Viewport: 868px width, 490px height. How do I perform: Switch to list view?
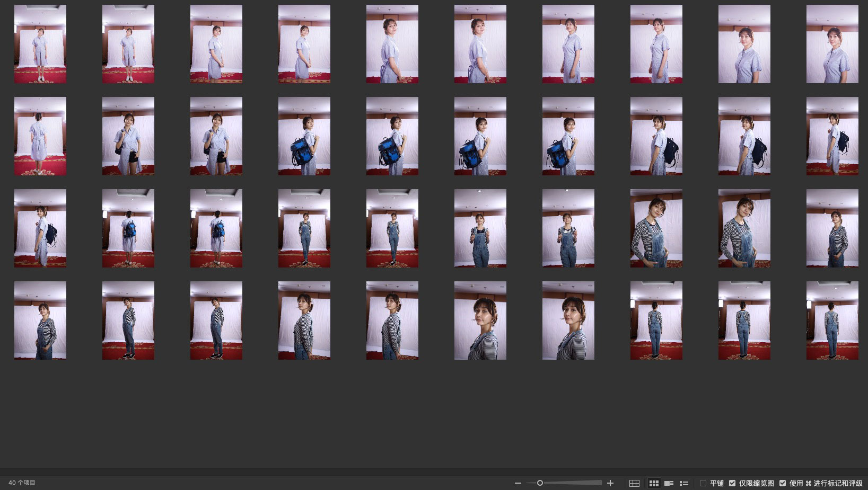tap(684, 483)
